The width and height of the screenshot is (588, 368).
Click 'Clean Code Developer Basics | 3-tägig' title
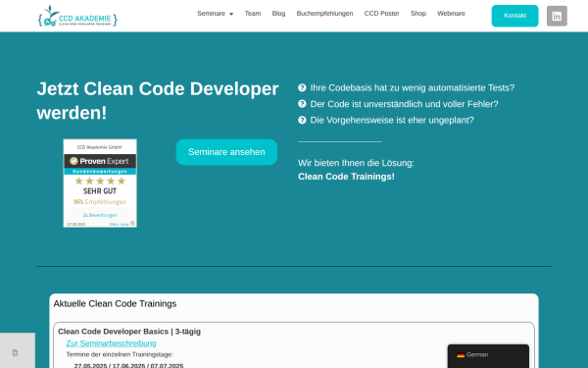(x=129, y=332)
